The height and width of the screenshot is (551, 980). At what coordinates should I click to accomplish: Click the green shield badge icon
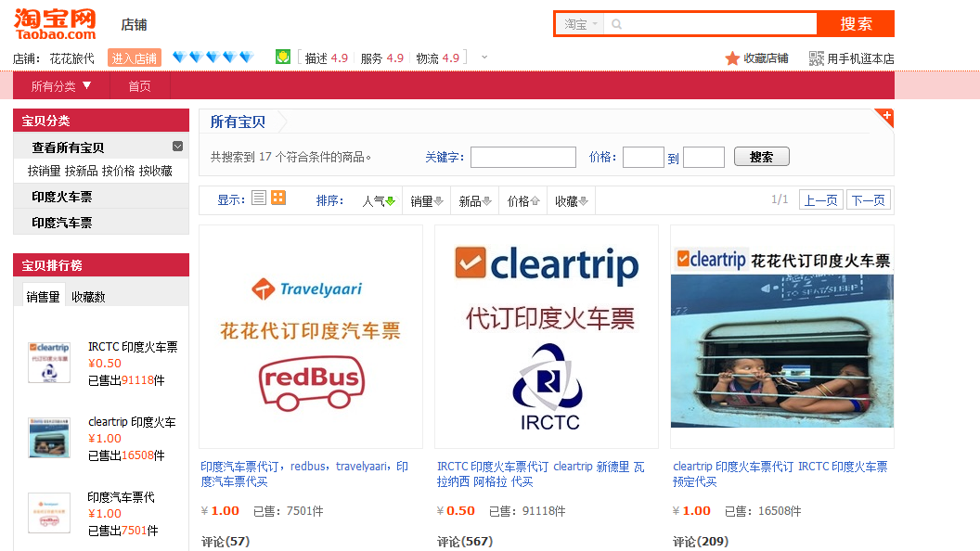[282, 58]
